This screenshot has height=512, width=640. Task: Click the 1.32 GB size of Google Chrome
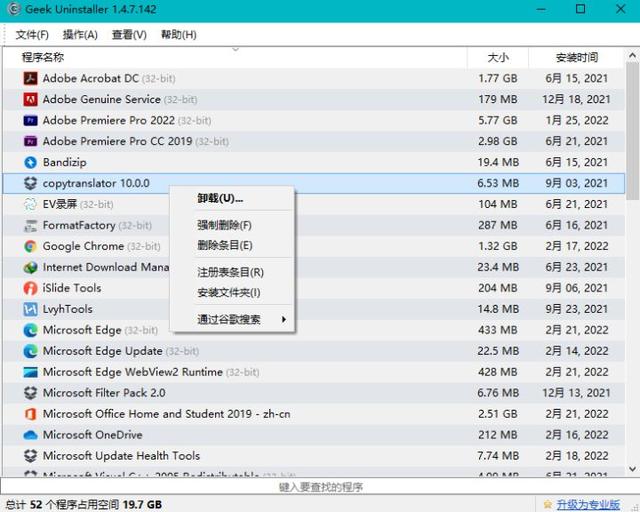(x=498, y=246)
